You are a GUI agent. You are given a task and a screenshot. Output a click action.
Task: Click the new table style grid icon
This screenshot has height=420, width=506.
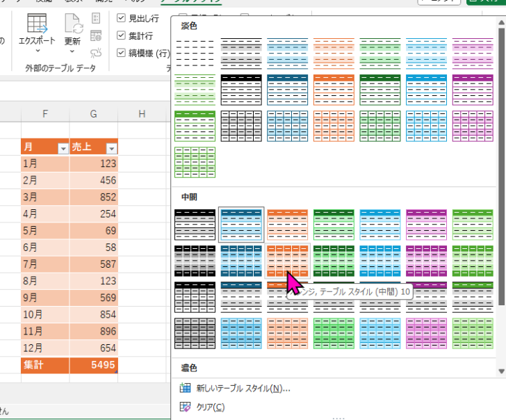[x=185, y=388]
